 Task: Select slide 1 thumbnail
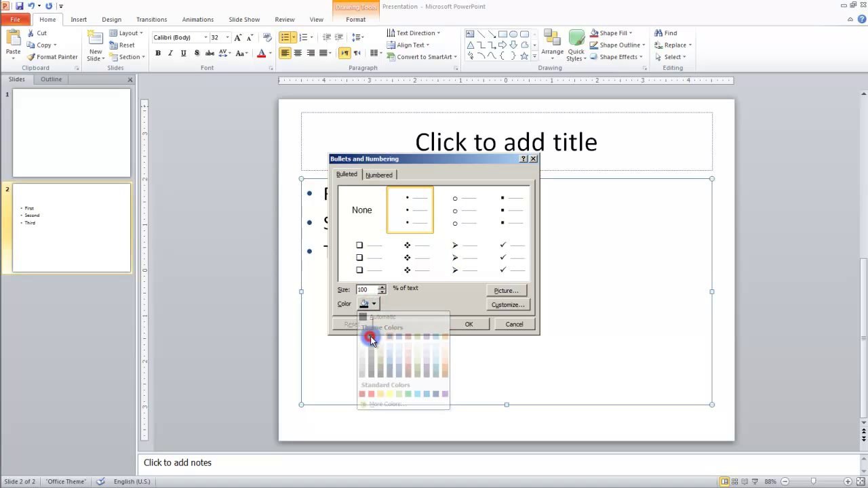click(71, 133)
